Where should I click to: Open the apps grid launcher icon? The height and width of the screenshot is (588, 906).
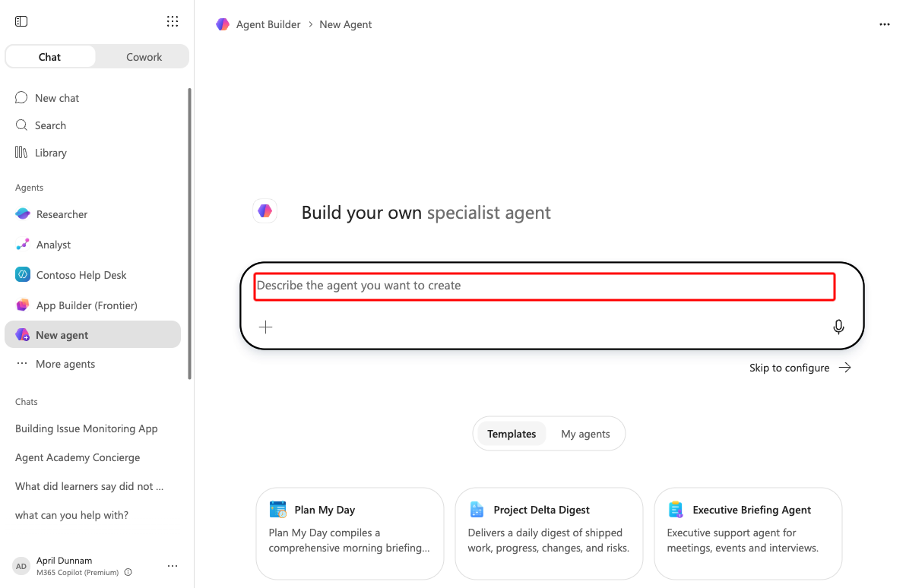173,21
